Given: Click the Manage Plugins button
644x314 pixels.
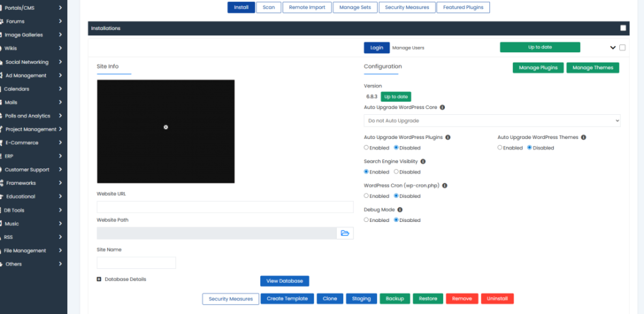Looking at the screenshot, I should click(538, 68).
